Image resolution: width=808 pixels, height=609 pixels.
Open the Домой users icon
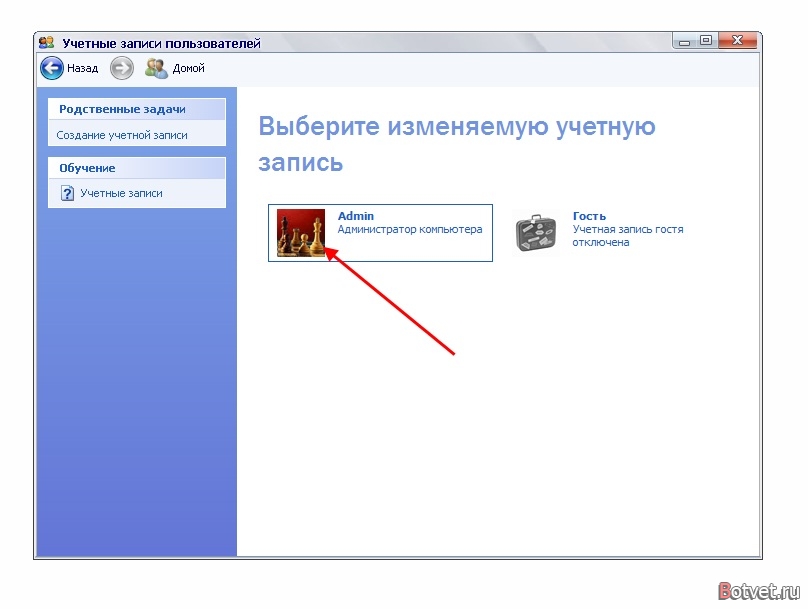point(156,68)
